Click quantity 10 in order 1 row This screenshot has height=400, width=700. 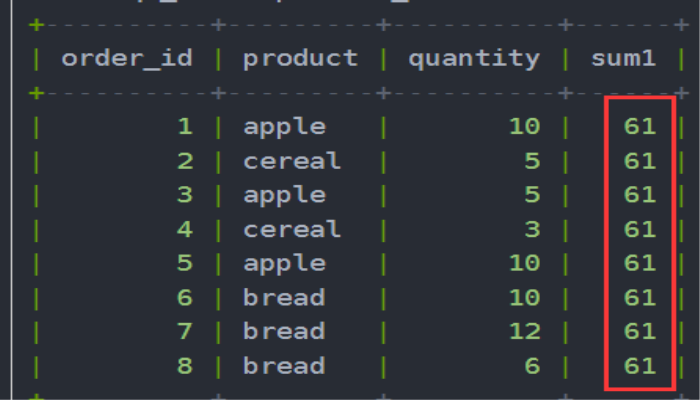click(525, 126)
